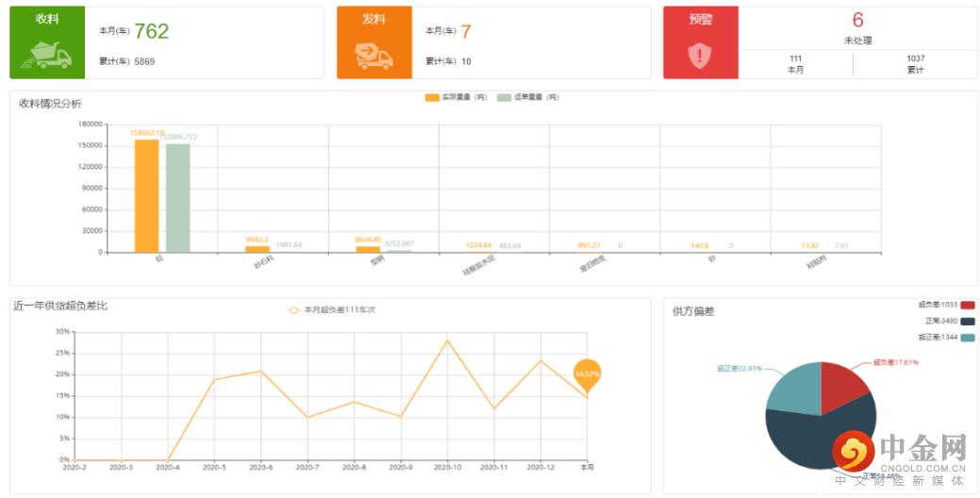Click the 超负差17.61% pie label
The image size is (980, 498).
coord(896,362)
